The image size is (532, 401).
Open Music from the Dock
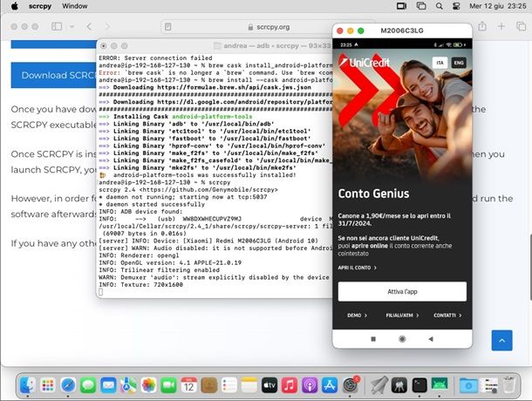[290, 385]
